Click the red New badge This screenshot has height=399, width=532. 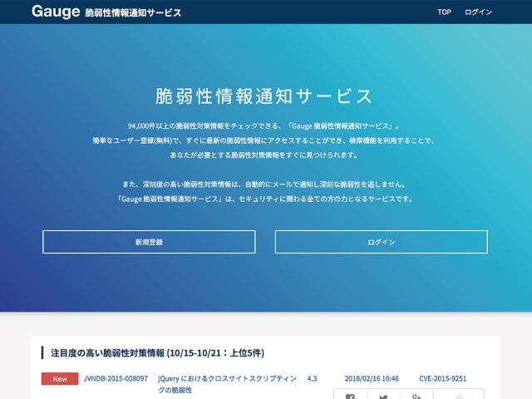(x=60, y=378)
